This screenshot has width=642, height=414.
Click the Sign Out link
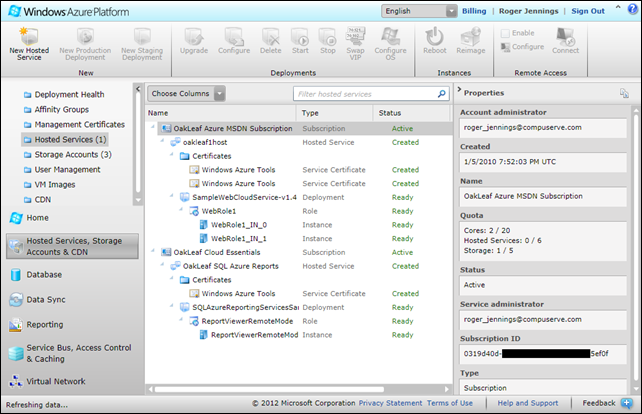tap(588, 11)
